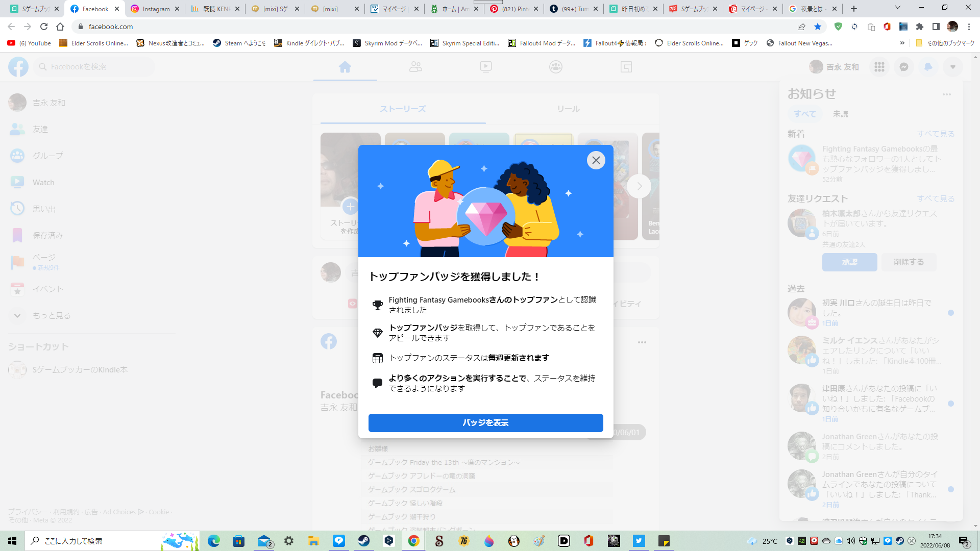Open 思い出 in left sidebar
This screenshot has width=980, height=551.
(x=92, y=209)
